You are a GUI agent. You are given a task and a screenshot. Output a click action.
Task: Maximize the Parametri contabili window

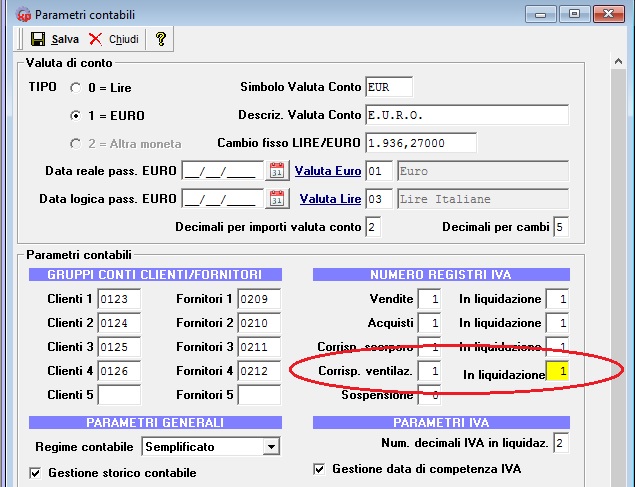pyautogui.click(x=575, y=15)
